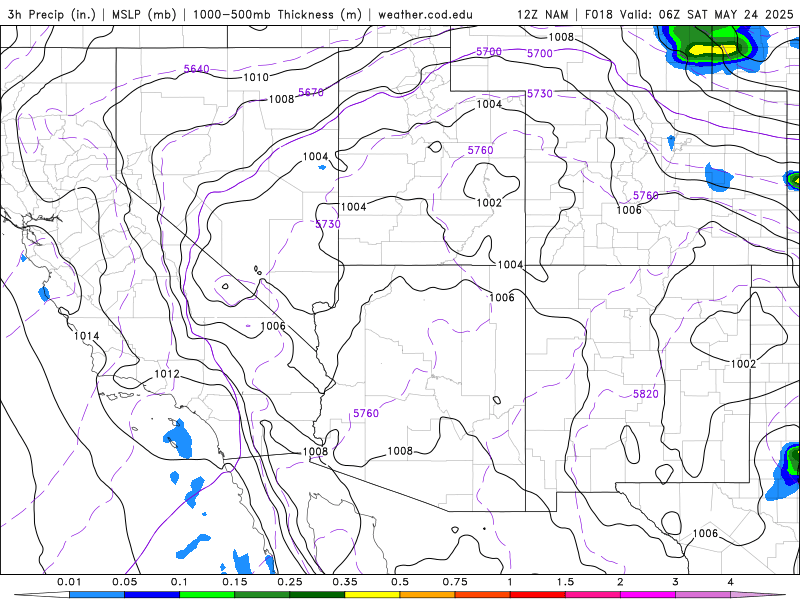Click the 1.5 color scale label
800x600 pixels.
[x=565, y=582]
